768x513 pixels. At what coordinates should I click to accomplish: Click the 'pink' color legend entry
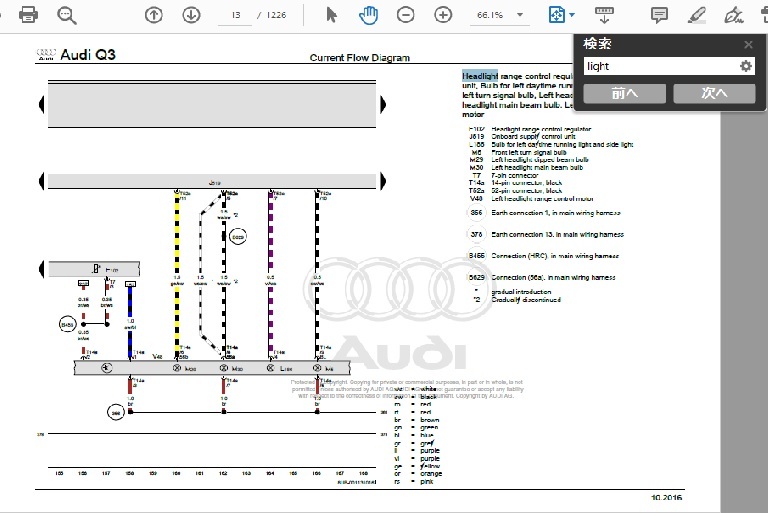(427, 482)
